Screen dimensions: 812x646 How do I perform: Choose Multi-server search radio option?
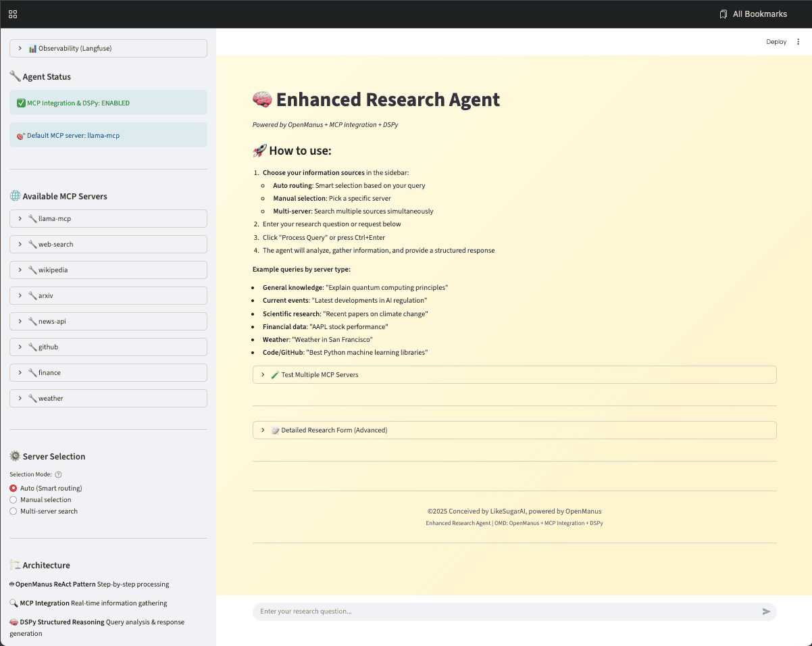tap(14, 512)
